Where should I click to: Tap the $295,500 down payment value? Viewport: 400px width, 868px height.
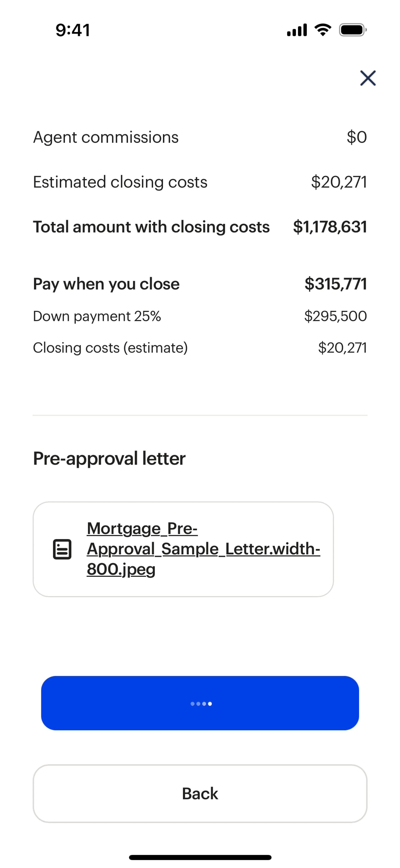pyautogui.click(x=335, y=316)
